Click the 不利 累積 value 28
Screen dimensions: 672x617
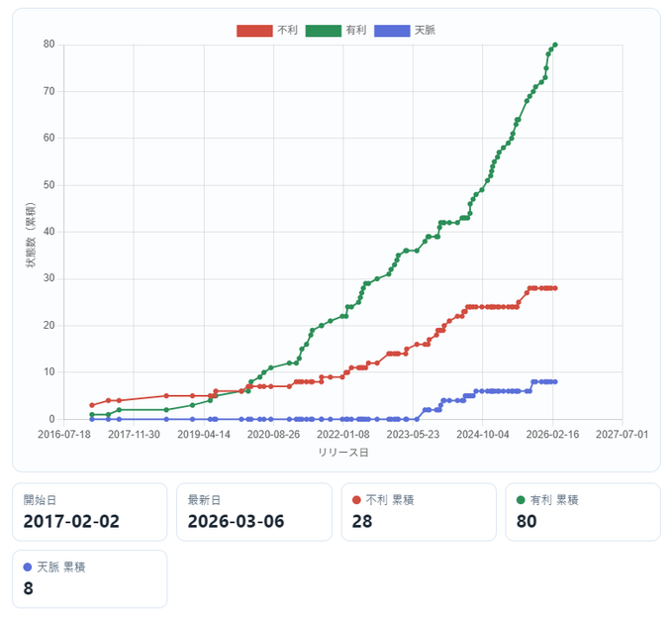coord(364,522)
